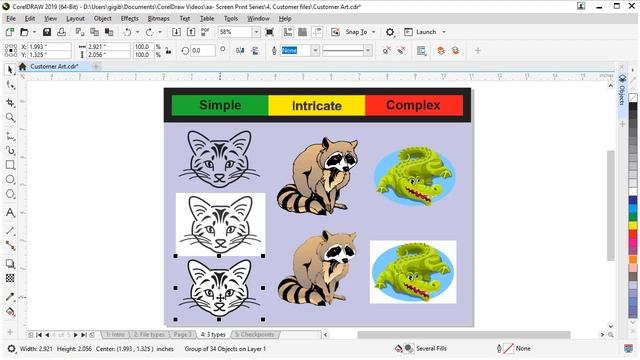
Task: Click the Ungroup objects icon
Action: pos(386,51)
